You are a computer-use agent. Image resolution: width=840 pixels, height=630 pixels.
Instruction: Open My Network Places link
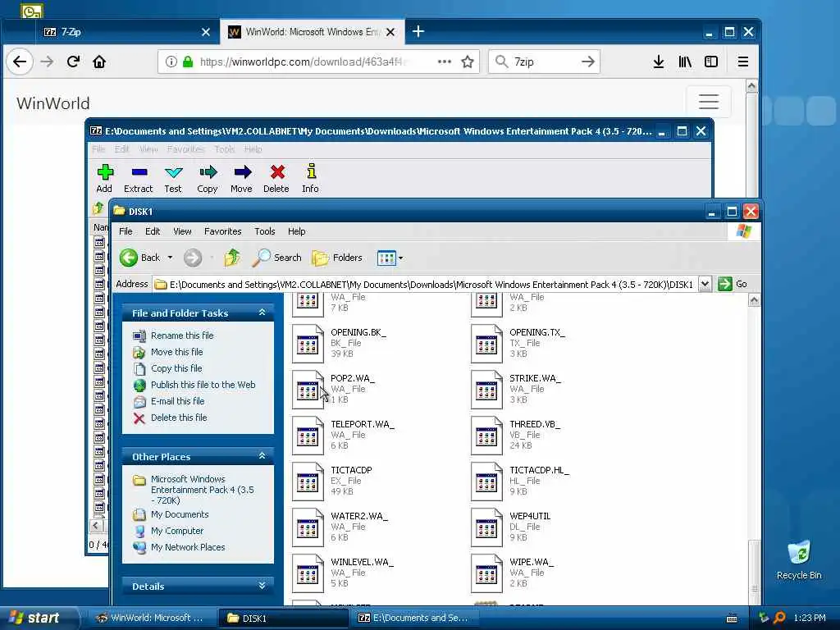pos(188,547)
